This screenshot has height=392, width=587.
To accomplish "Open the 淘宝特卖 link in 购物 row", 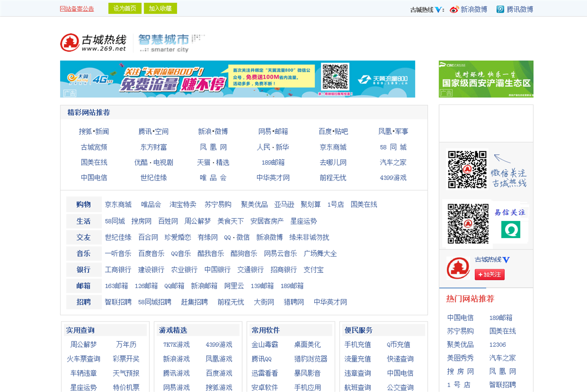I will coord(183,205).
